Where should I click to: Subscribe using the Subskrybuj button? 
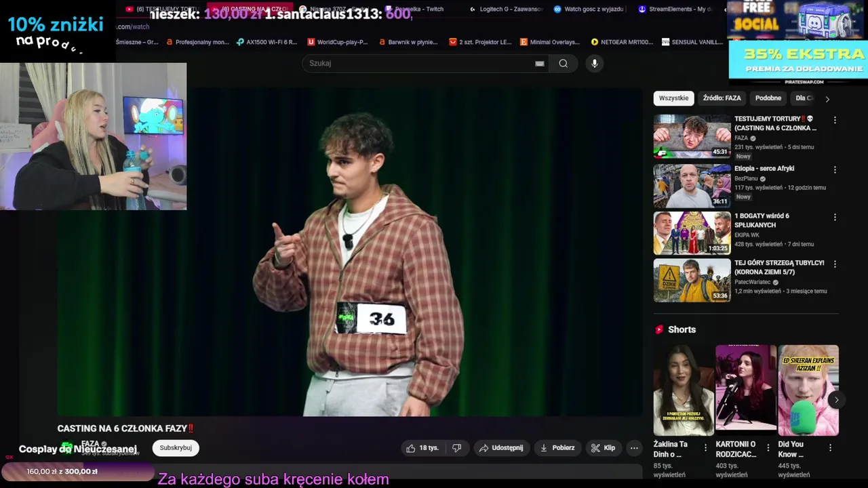coord(176,448)
